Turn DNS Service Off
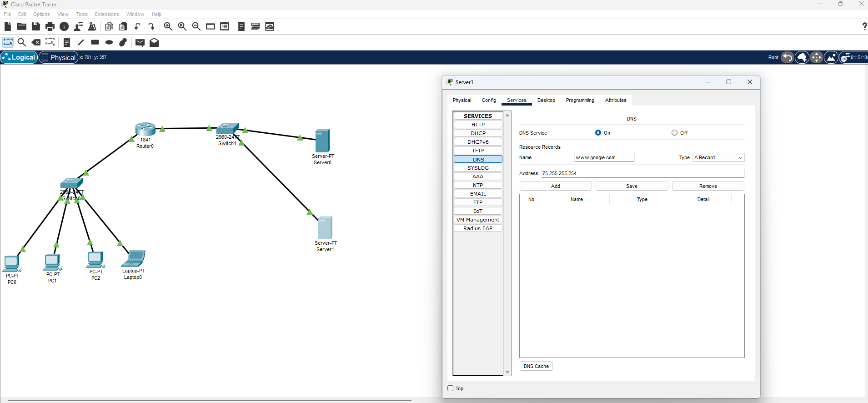 [674, 133]
